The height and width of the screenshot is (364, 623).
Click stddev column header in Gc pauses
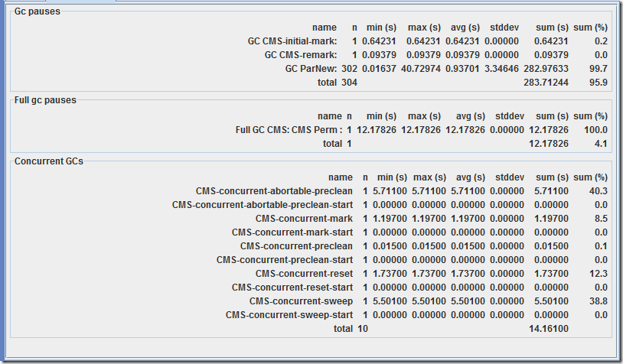click(x=504, y=28)
